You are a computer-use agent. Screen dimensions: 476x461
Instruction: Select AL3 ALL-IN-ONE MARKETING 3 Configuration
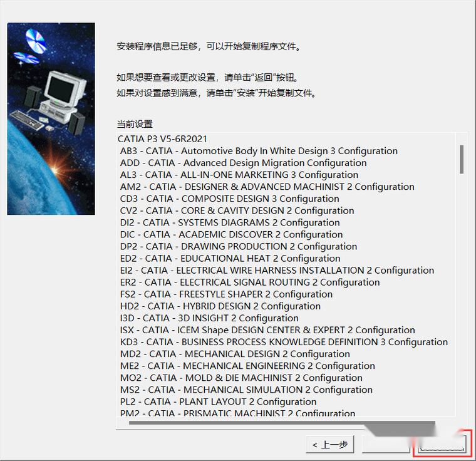pos(239,175)
